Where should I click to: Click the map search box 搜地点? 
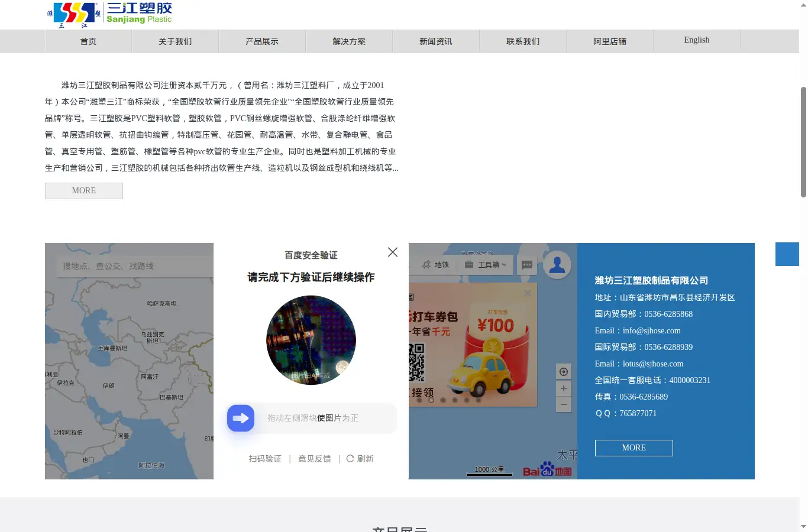[135, 267]
